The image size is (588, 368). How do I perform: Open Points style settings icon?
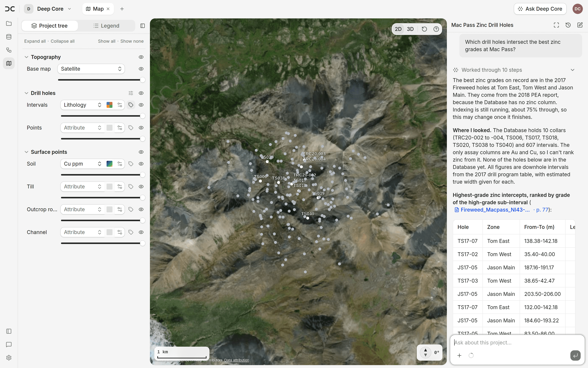pyautogui.click(x=120, y=128)
